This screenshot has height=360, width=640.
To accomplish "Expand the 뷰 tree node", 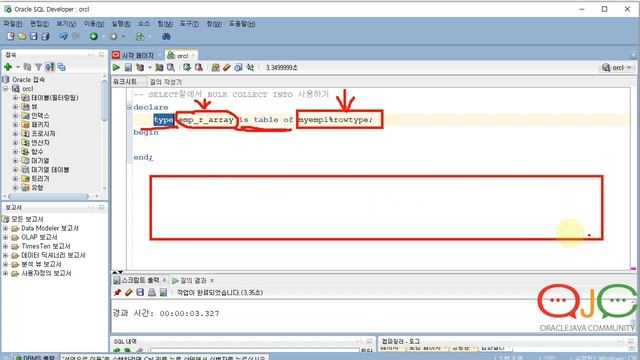I will tap(15, 107).
